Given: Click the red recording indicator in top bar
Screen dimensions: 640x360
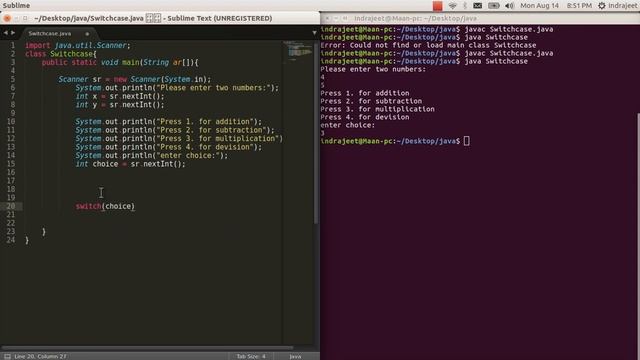Looking at the screenshot, I should click(438, 6).
